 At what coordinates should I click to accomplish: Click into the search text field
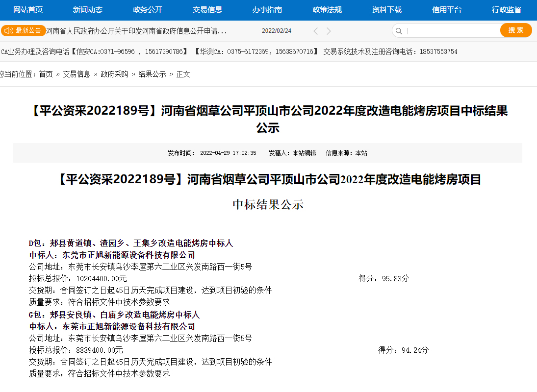pyautogui.click(x=451, y=31)
